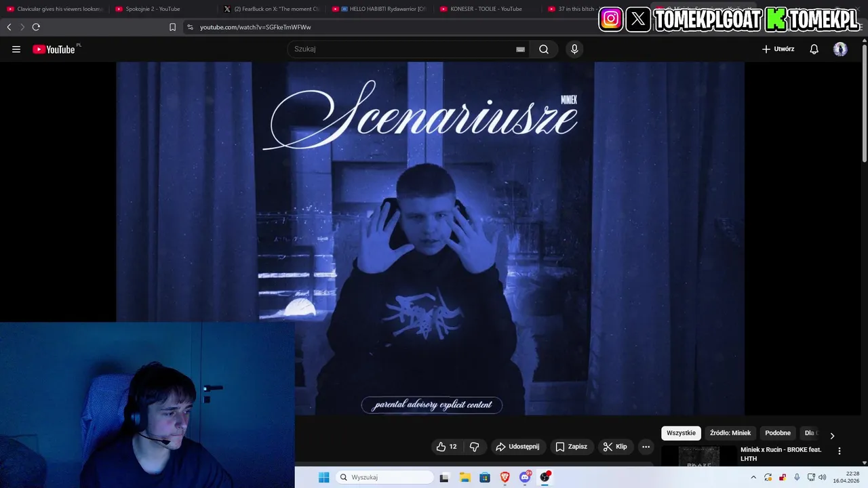868x488 pixels.
Task: Open site settings icon in address bar
Action: [190, 27]
